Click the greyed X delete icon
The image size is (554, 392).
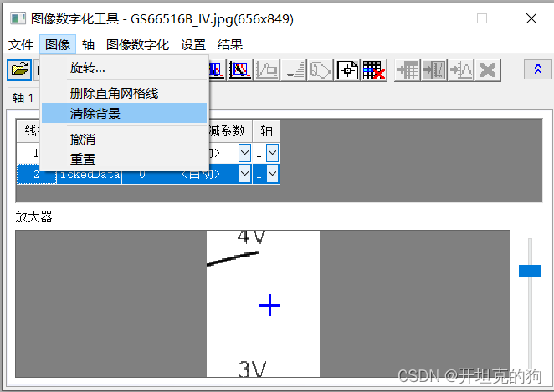click(x=488, y=70)
